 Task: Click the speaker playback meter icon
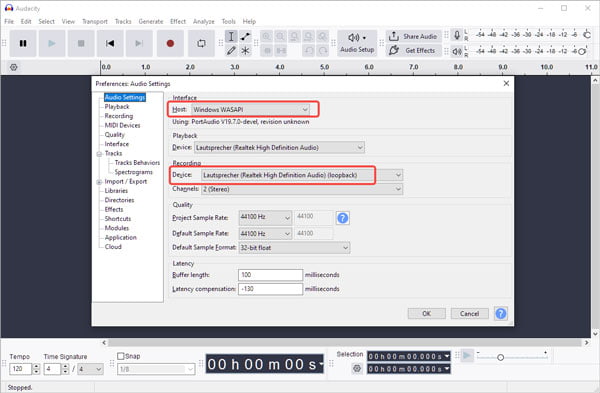[x=457, y=51]
